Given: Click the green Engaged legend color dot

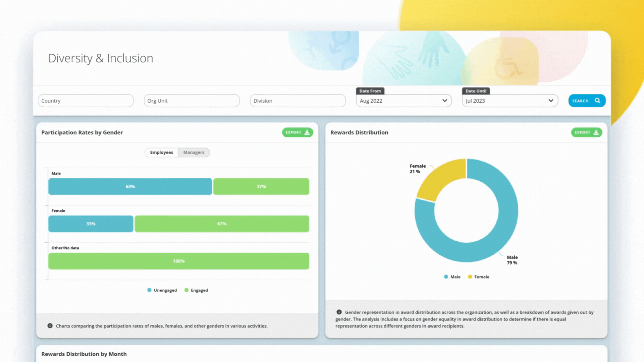Looking at the screenshot, I should point(186,290).
